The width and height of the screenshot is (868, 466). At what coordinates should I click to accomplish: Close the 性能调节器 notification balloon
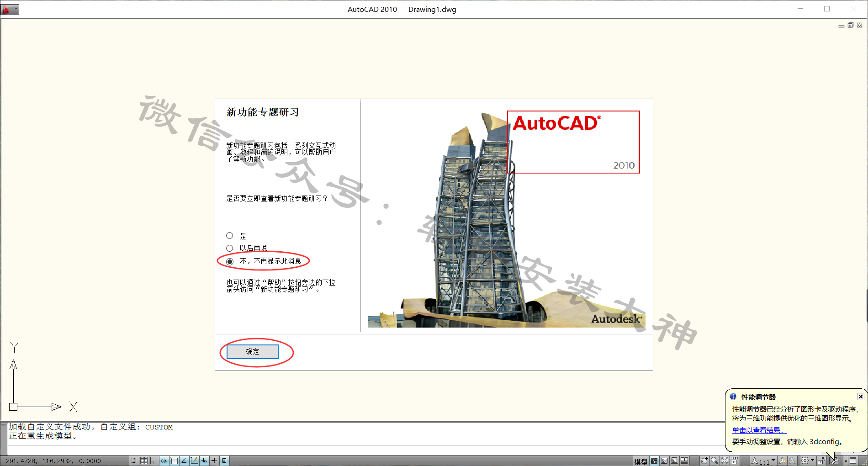[x=860, y=397]
